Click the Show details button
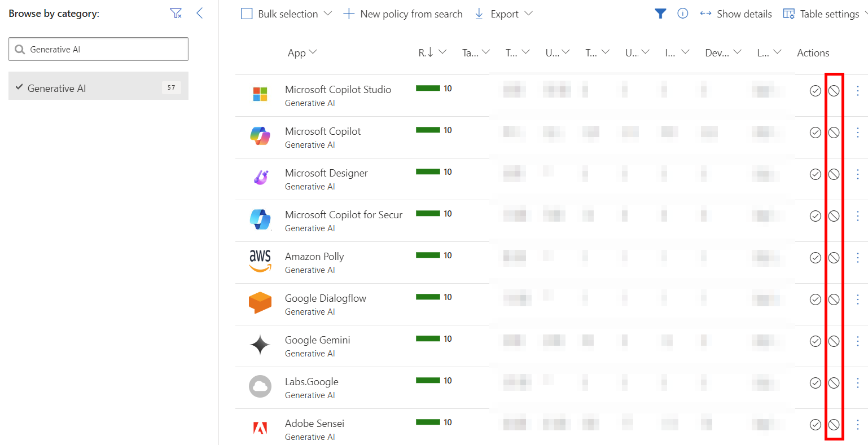Image resolution: width=868 pixels, height=445 pixels. tap(735, 14)
